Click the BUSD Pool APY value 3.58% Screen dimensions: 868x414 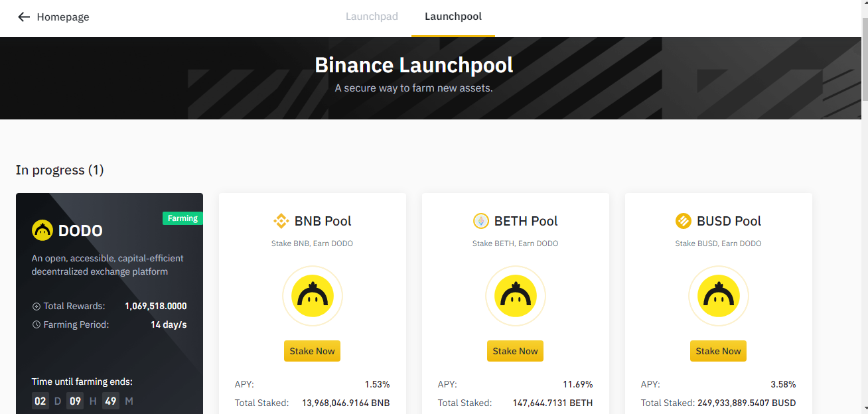[783, 384]
